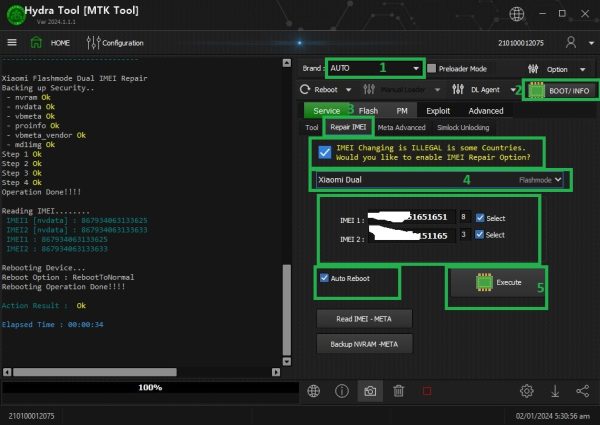Click the IMEI 2 input field
The image size is (600, 425).
click(412, 235)
